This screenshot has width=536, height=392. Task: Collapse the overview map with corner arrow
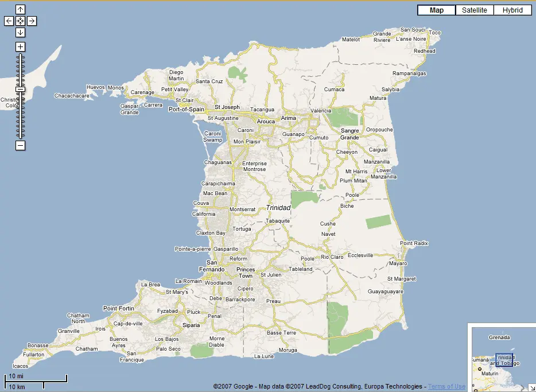click(531, 387)
